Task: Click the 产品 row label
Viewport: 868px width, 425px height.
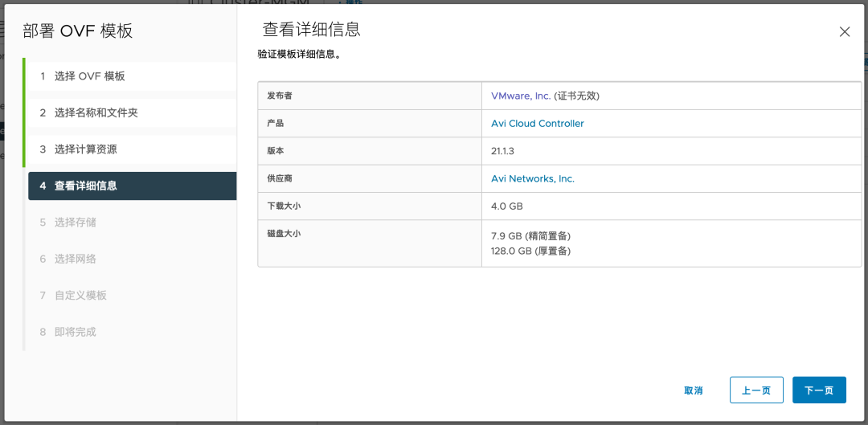Action: [275, 124]
